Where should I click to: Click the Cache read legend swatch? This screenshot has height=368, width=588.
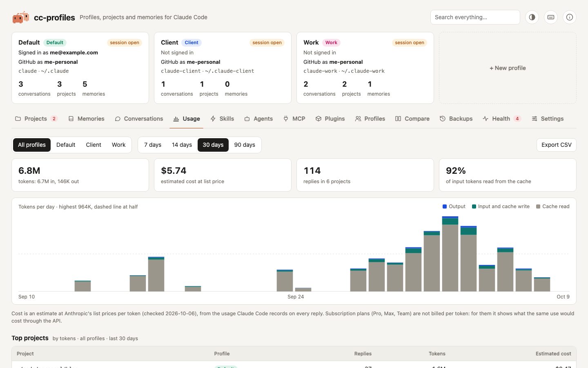pyautogui.click(x=538, y=206)
